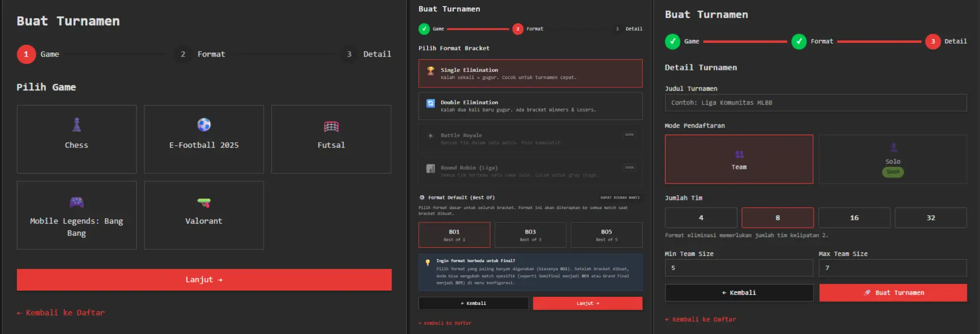
Task: Click the Solo person icon
Action: (893, 148)
